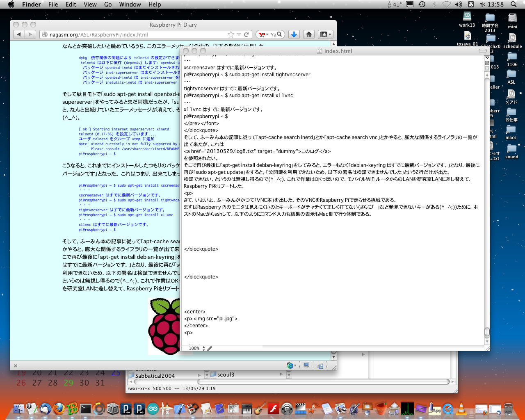Click the pencil icon in the editor status bar
This screenshot has height=420, width=525.
click(210, 348)
